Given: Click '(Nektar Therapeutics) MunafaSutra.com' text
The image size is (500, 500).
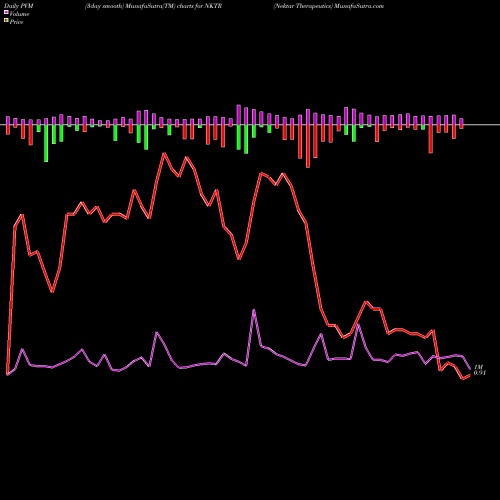Looking at the screenshot, I should 329,6.
